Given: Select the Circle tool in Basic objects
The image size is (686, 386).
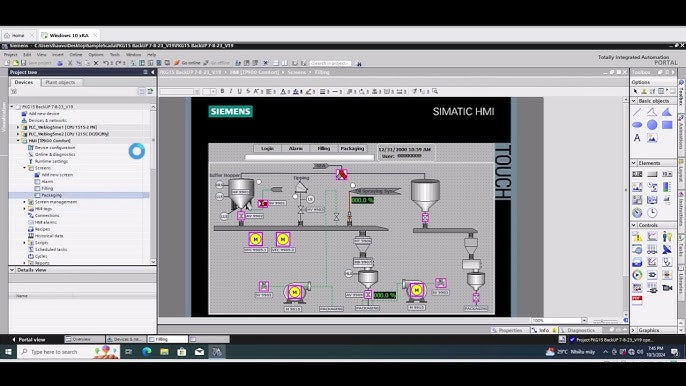Looking at the screenshot, I should click(652, 125).
